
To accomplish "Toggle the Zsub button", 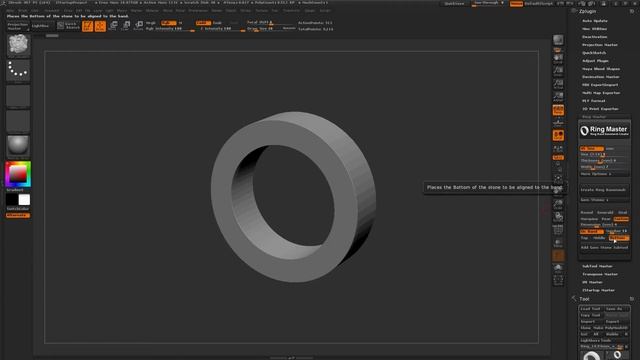I will click(x=218, y=23).
